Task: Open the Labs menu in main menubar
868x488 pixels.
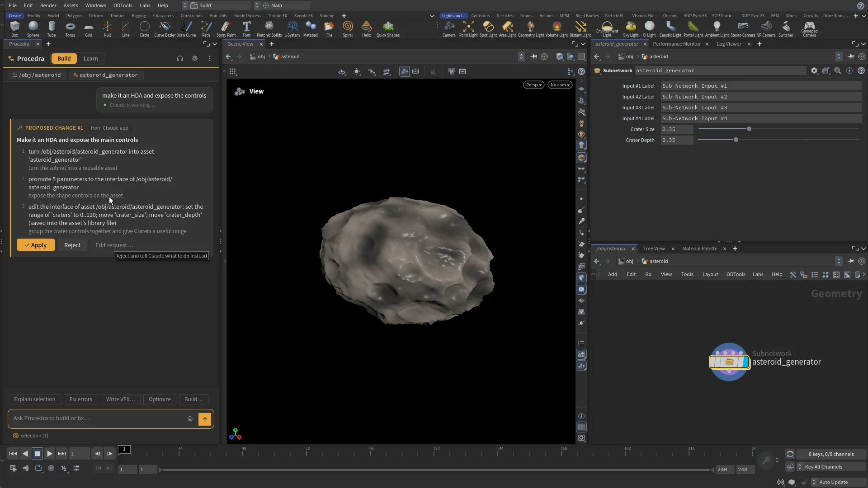Action: [145, 5]
